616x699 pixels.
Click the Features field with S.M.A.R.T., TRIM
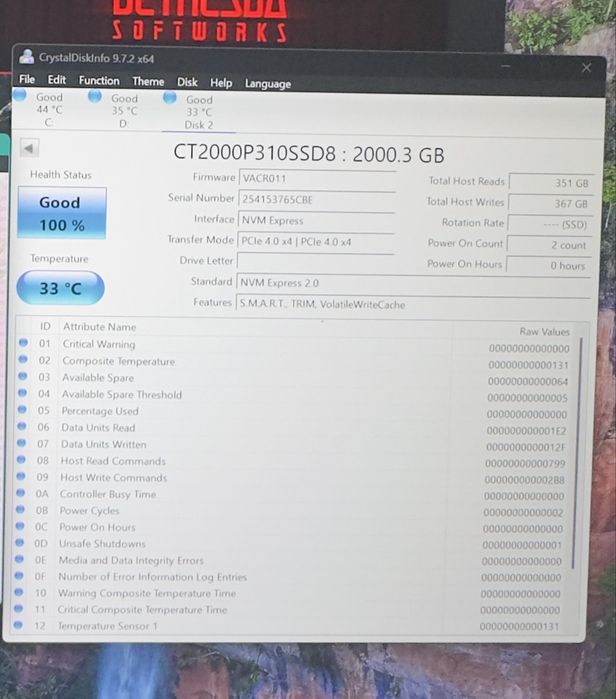point(413,304)
